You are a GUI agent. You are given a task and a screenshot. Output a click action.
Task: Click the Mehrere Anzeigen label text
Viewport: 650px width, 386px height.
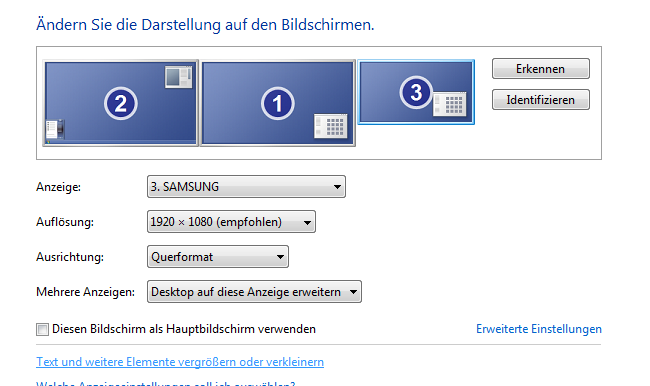[x=85, y=292]
